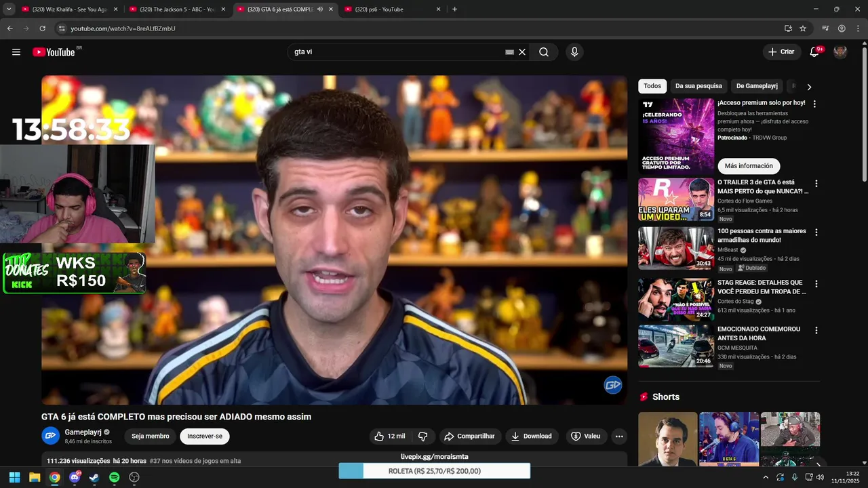Screen dimensions: 868x488
Task: Click Más información on the ad
Action: [749, 166]
